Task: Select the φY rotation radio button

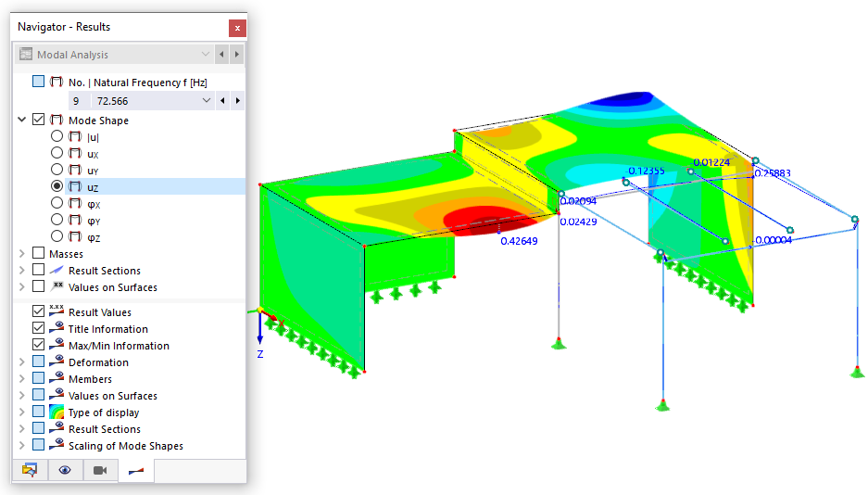Action: (57, 220)
